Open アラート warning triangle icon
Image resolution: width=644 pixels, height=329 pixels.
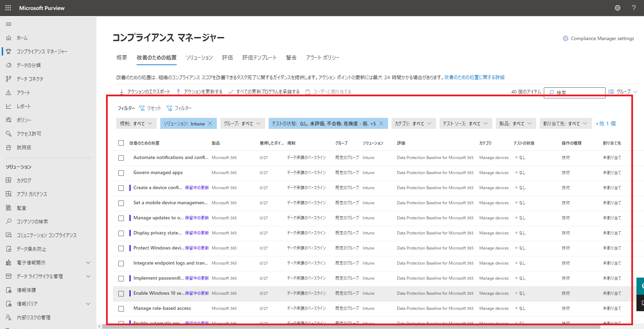[9, 93]
